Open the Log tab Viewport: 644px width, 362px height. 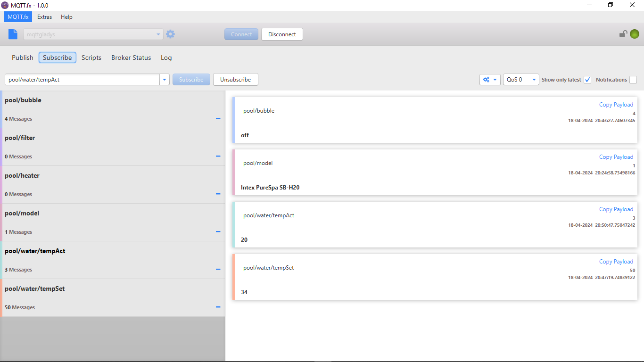[x=166, y=58]
